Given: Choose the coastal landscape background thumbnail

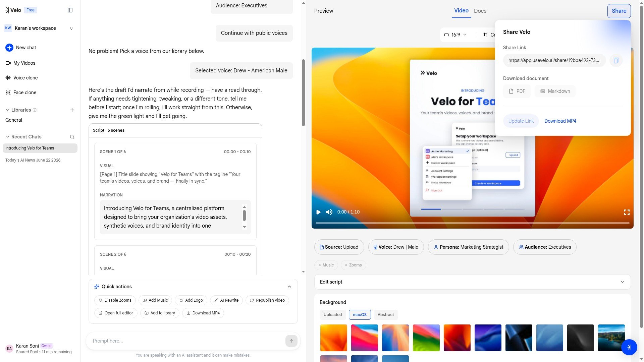Looking at the screenshot, I should 611,338.
